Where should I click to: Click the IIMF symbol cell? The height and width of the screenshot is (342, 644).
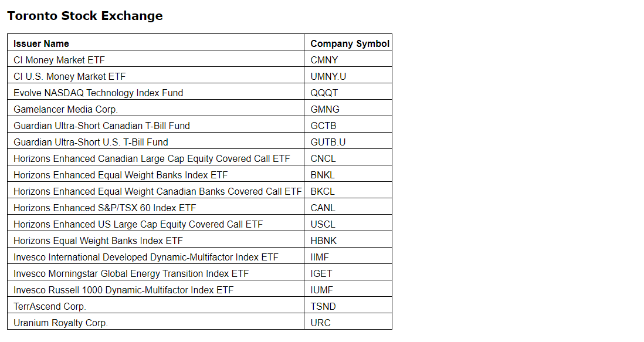pos(320,257)
